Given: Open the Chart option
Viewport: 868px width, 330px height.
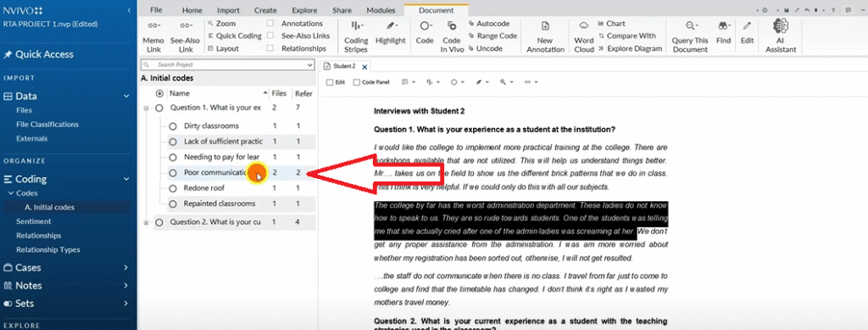Looking at the screenshot, I should click(612, 24).
